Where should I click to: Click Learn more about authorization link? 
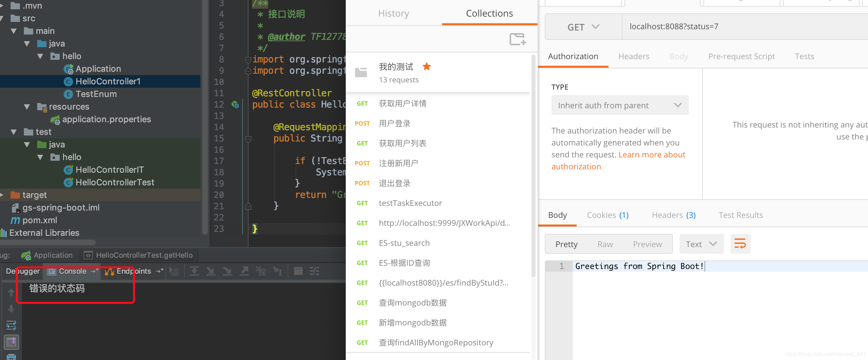coord(651,155)
